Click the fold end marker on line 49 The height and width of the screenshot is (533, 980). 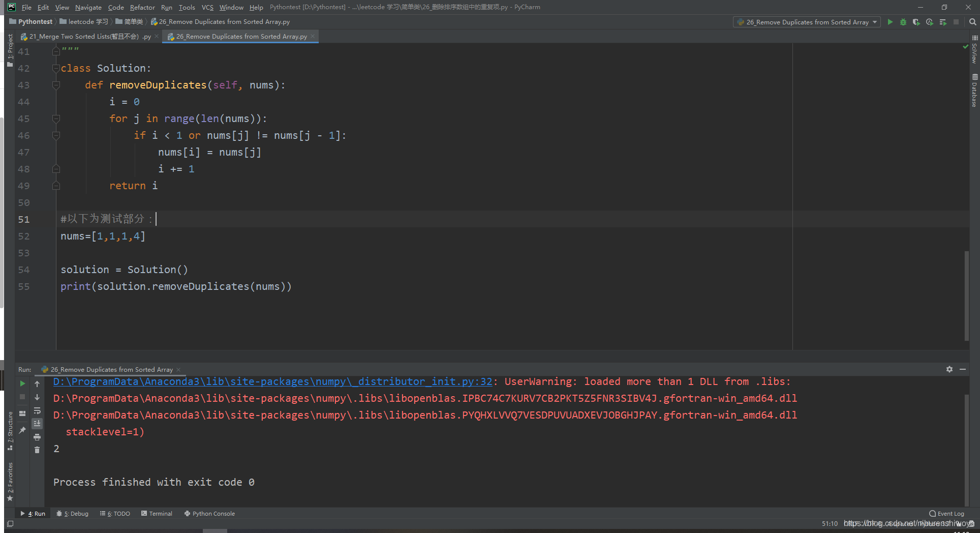(56, 186)
